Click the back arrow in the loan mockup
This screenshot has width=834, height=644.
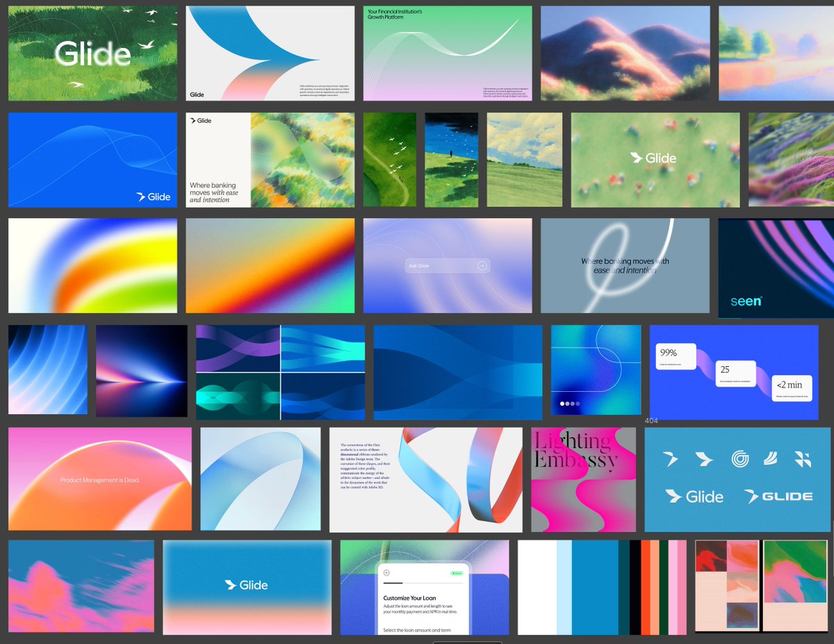coord(386,573)
